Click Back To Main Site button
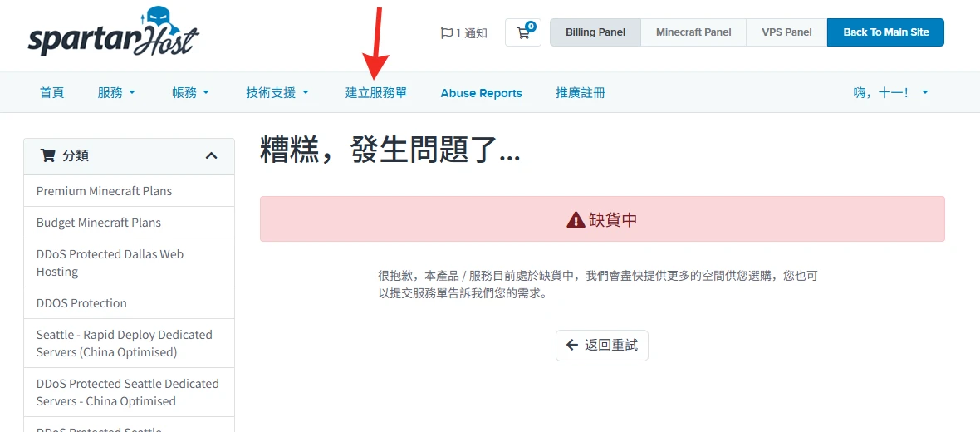Viewport: 980px width, 432px height. [x=885, y=32]
